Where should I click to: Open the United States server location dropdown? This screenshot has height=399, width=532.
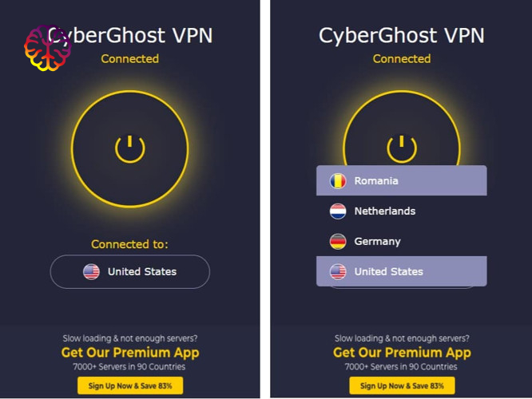tap(130, 271)
